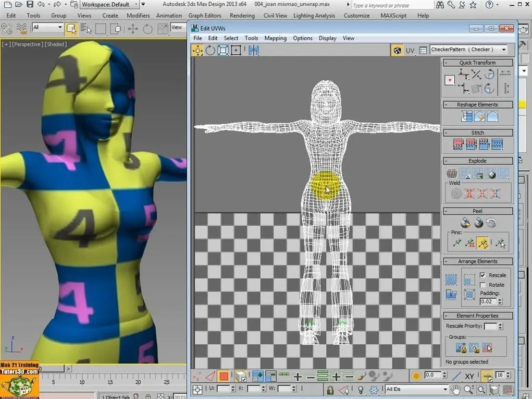Select the Zoom Region tool
The height and width of the screenshot is (399, 532).
point(481,390)
